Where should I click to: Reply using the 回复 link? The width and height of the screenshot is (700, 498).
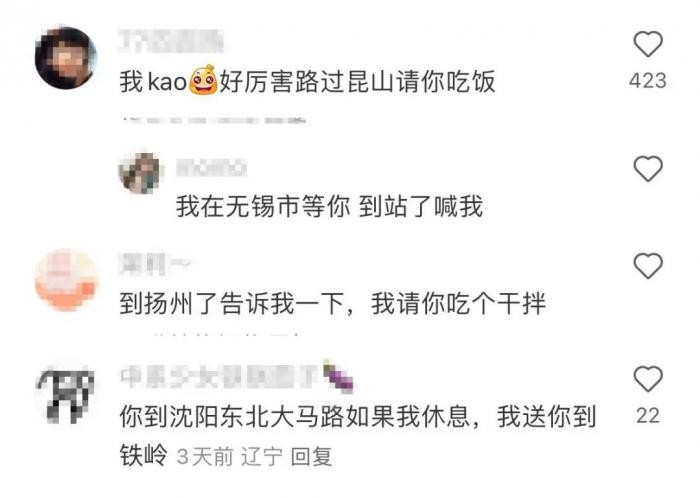[311, 456]
